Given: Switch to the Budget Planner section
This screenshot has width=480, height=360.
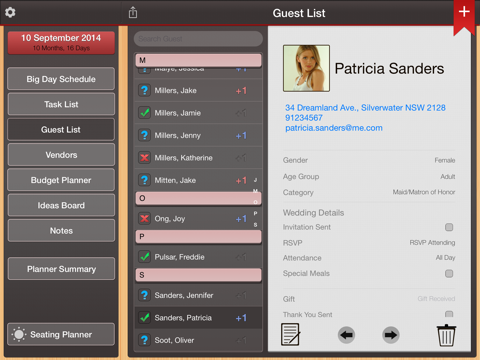Looking at the screenshot, I should pos(61,180).
